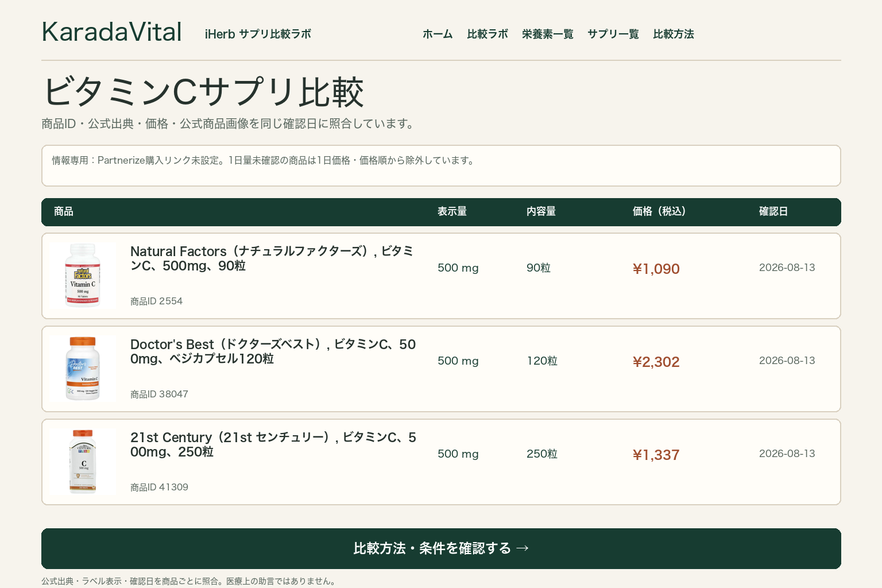Click 500 mg in Natural Factors row
Viewport: 882px width, 588px height.
point(458,268)
